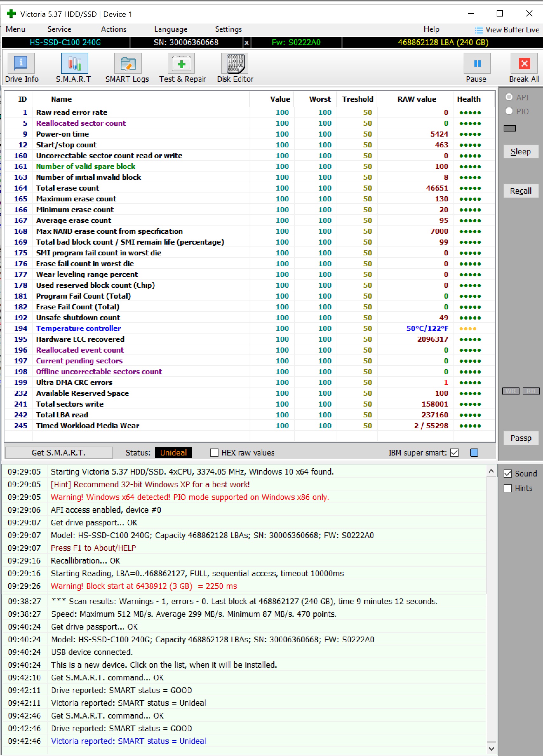Screen dimensions: 543x756
Task: Select the Temperature controller row
Action: pyautogui.click(x=249, y=328)
